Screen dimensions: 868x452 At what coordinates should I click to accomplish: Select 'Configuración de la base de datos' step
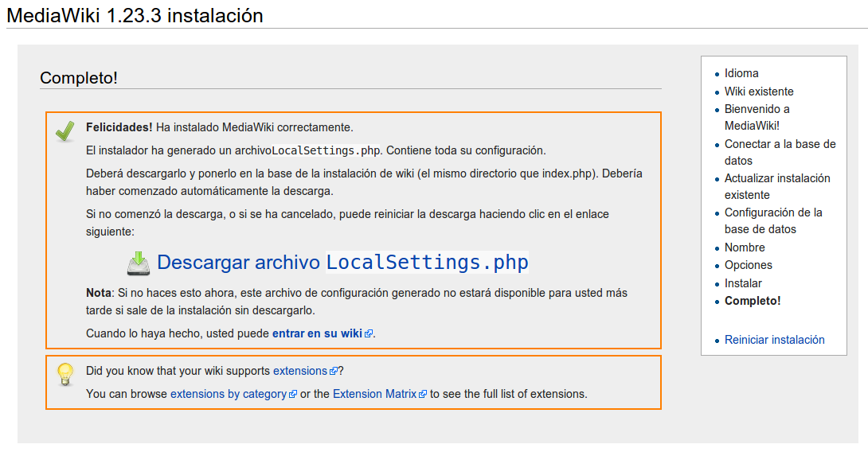tap(773, 220)
